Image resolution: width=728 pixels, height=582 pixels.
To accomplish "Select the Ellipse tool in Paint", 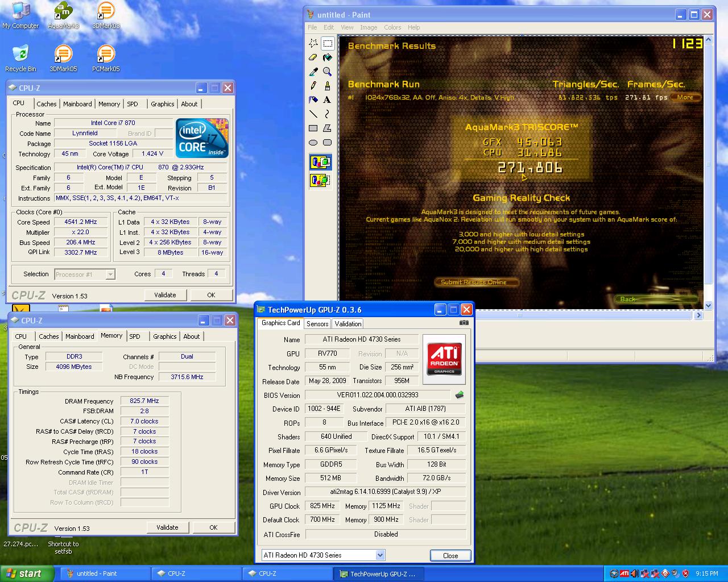I will click(313, 143).
